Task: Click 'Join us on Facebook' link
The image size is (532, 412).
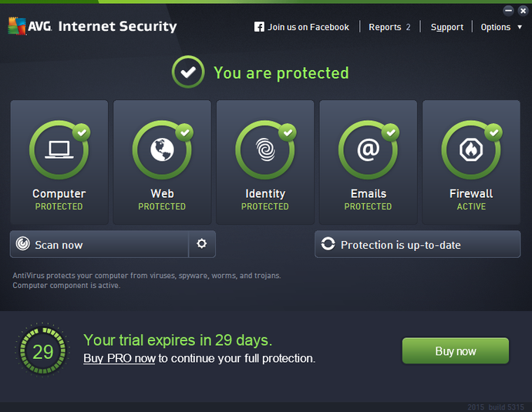Action: pos(308,27)
